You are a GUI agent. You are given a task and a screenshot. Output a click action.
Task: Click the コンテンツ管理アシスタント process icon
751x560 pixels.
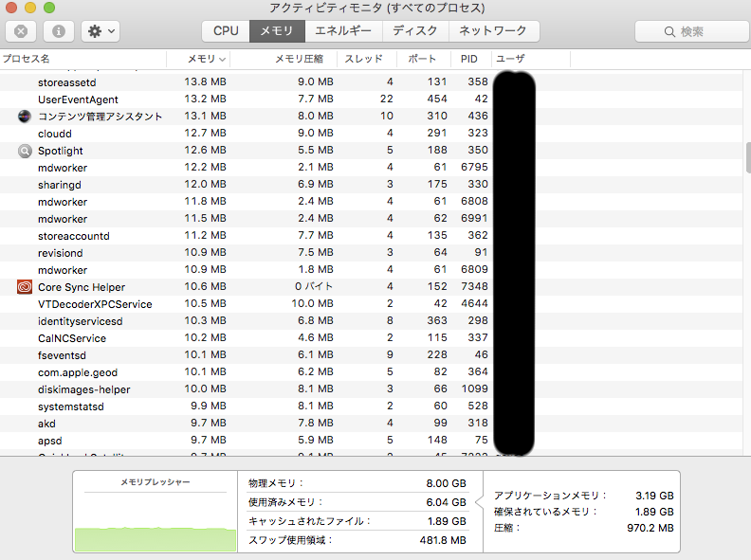25,117
